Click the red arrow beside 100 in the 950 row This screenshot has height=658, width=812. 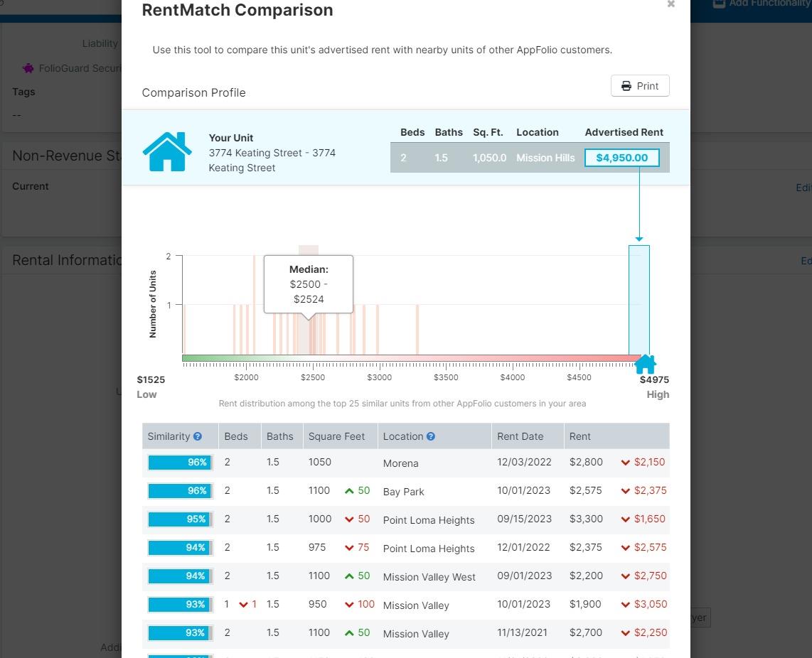(349, 605)
